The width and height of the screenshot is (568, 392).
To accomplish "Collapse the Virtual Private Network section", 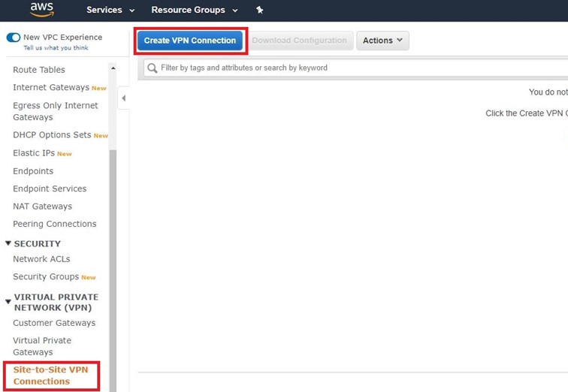I will click(x=8, y=302).
